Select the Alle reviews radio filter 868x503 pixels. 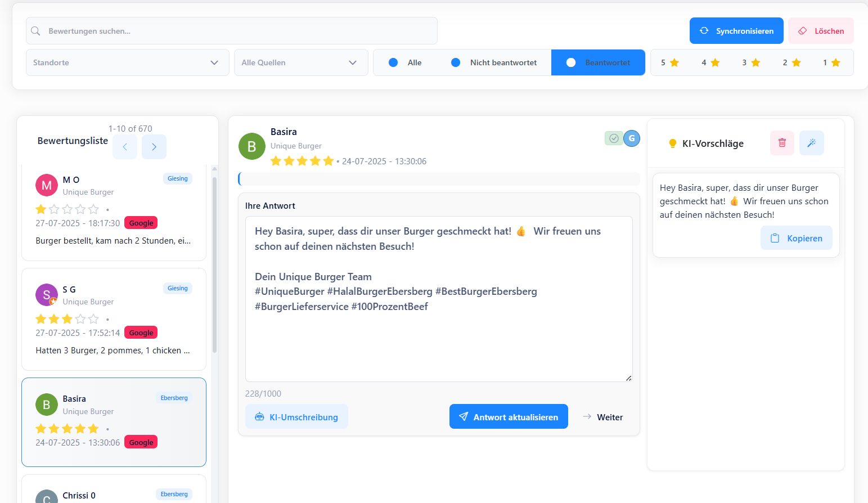393,62
